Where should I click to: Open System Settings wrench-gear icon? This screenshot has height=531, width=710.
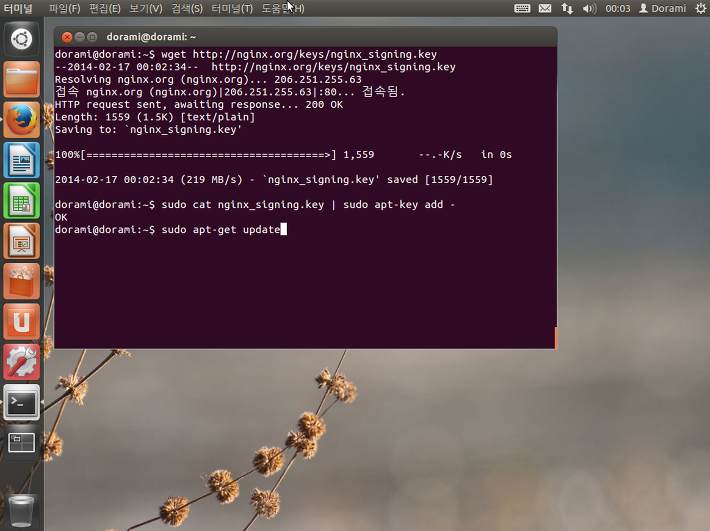pyautogui.click(x=21, y=362)
